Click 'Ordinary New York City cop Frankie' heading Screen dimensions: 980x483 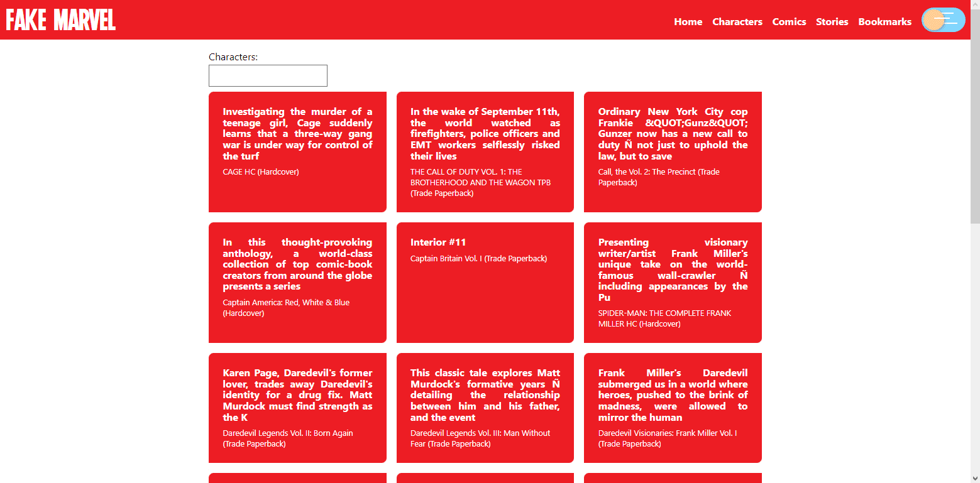pyautogui.click(x=673, y=134)
